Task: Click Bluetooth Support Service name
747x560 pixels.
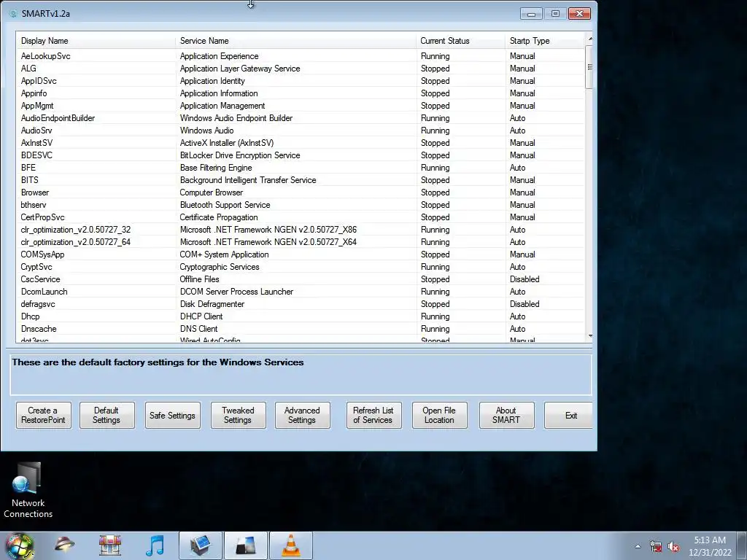Action: 225,205
